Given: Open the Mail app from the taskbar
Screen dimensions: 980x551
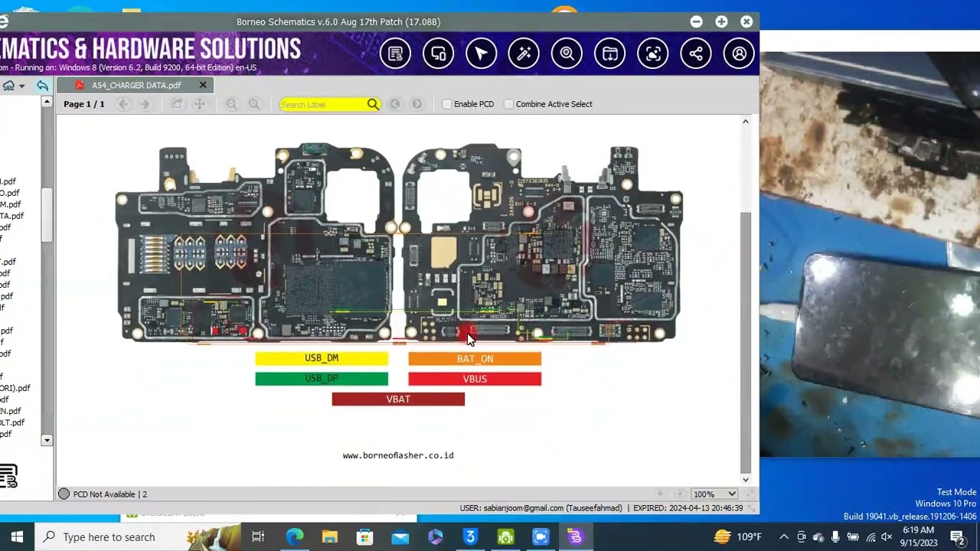Looking at the screenshot, I should (x=400, y=537).
